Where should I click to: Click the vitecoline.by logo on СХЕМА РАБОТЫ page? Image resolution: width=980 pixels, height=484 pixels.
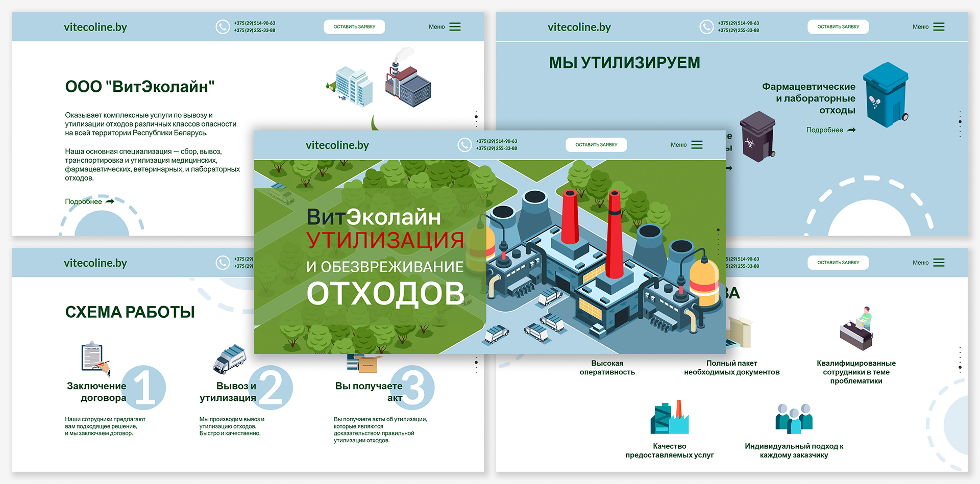coord(95,263)
